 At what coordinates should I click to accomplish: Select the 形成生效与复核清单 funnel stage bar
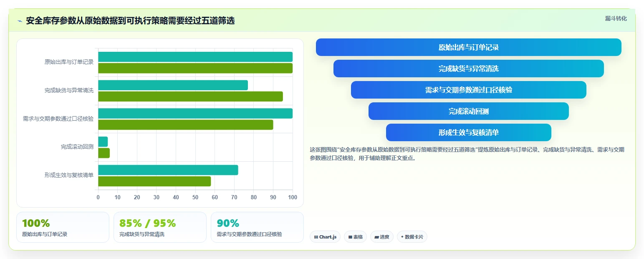click(468, 132)
